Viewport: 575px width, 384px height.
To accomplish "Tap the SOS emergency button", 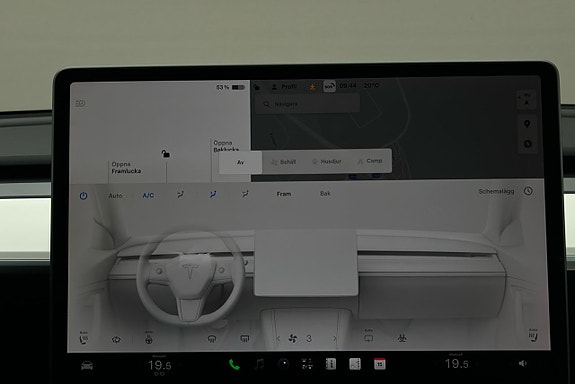I will 329,87.
